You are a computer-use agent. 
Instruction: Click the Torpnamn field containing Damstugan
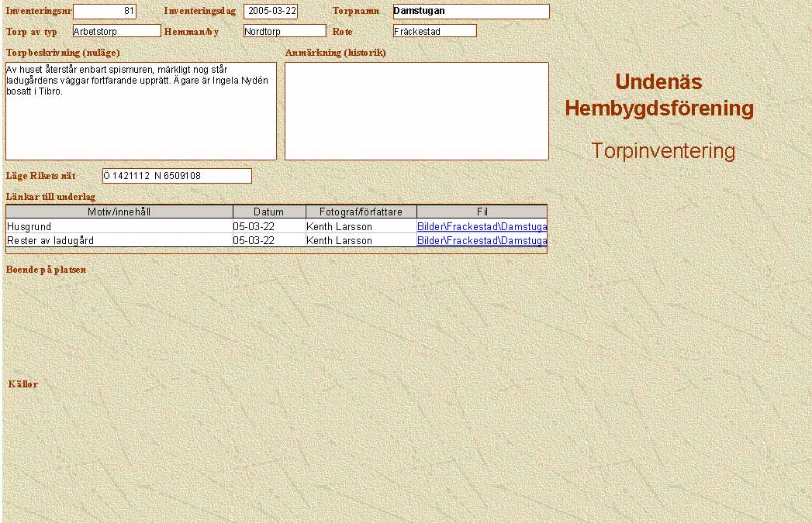[471, 12]
